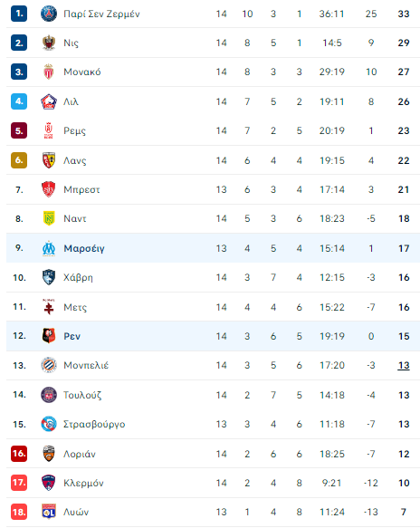Viewport: 420px width, 528px height.
Task: Click the light blue rank 4 badge
Action: tap(19, 101)
